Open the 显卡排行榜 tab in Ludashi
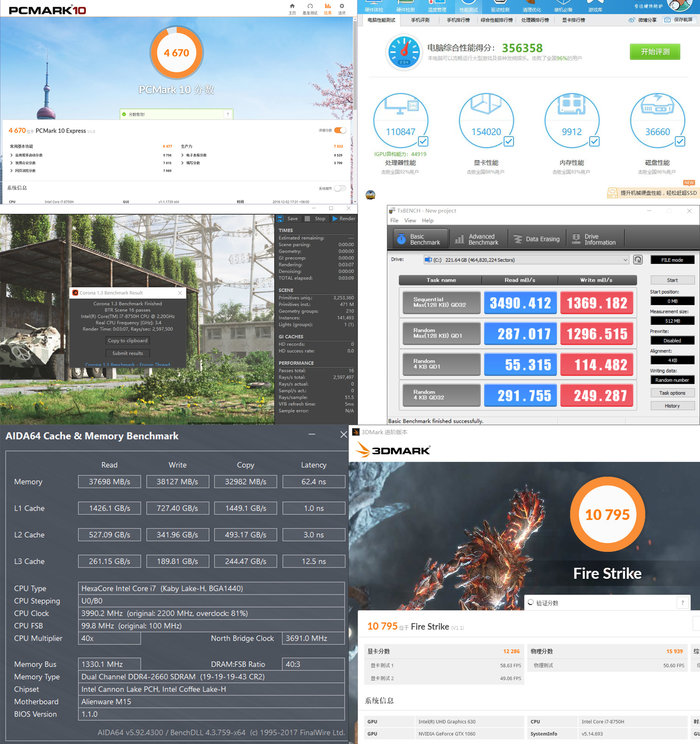Screen dimensions: 700x744 [574, 20]
